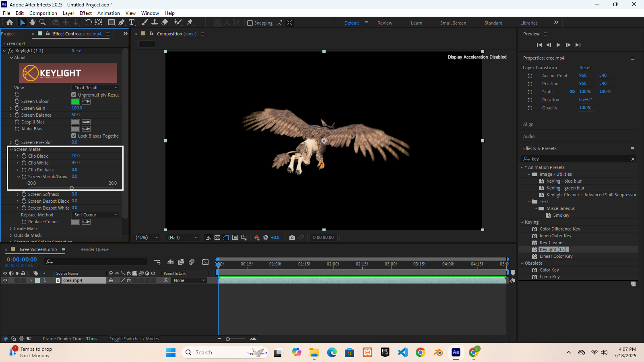644x362 pixels.
Task: Switch to the Project panel tab
Action: pos(8,34)
